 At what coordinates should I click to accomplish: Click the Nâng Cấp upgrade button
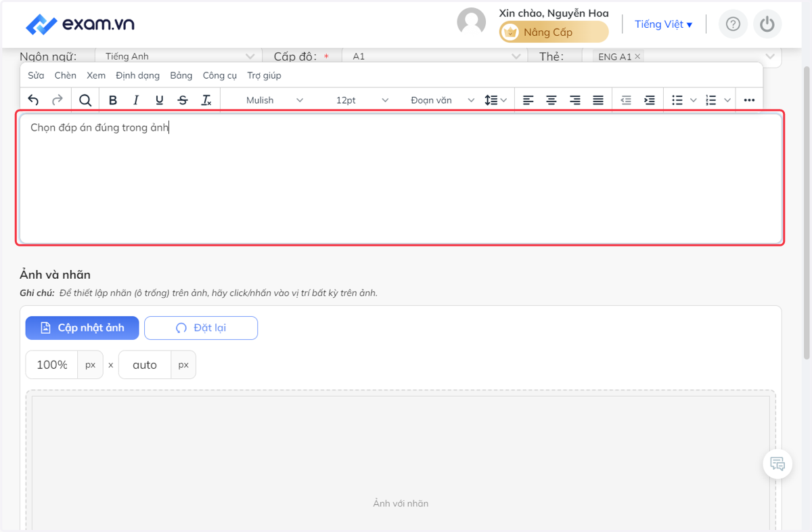(554, 32)
